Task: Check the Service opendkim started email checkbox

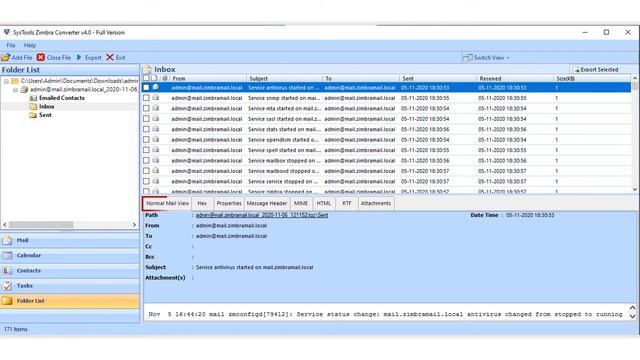Action: 146,140
